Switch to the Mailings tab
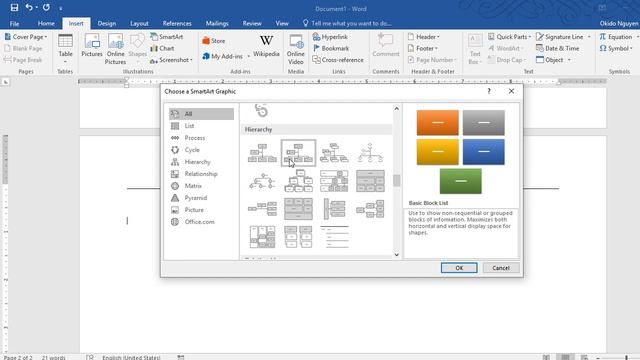 coord(217,23)
